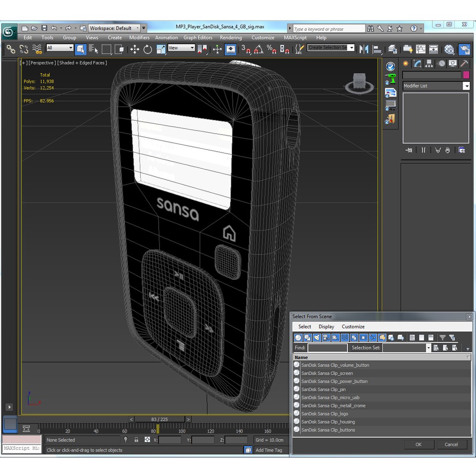Click the time slider showing 83 / 225

click(160, 419)
